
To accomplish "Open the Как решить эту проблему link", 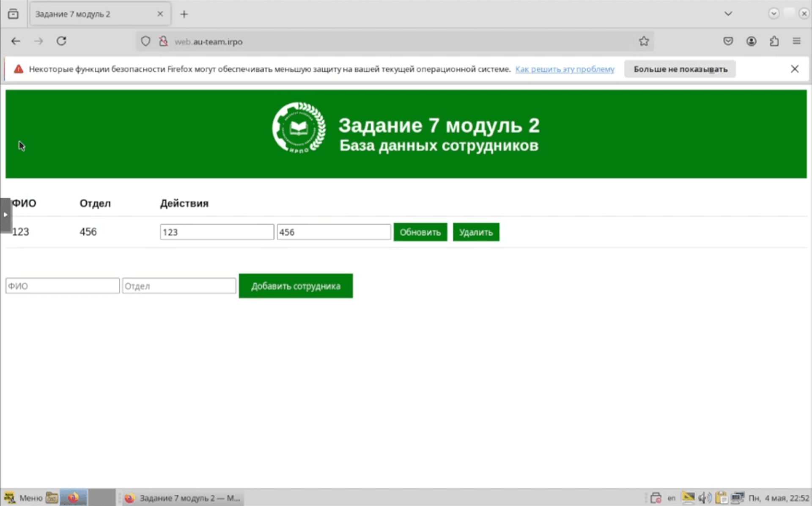I will pos(565,69).
